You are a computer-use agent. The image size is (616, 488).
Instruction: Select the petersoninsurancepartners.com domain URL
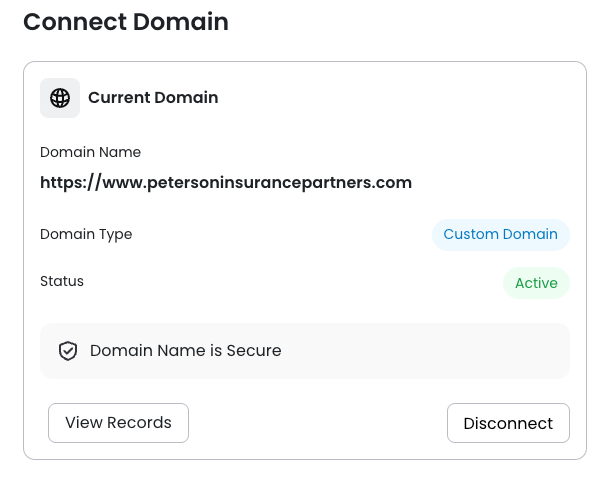[226, 183]
